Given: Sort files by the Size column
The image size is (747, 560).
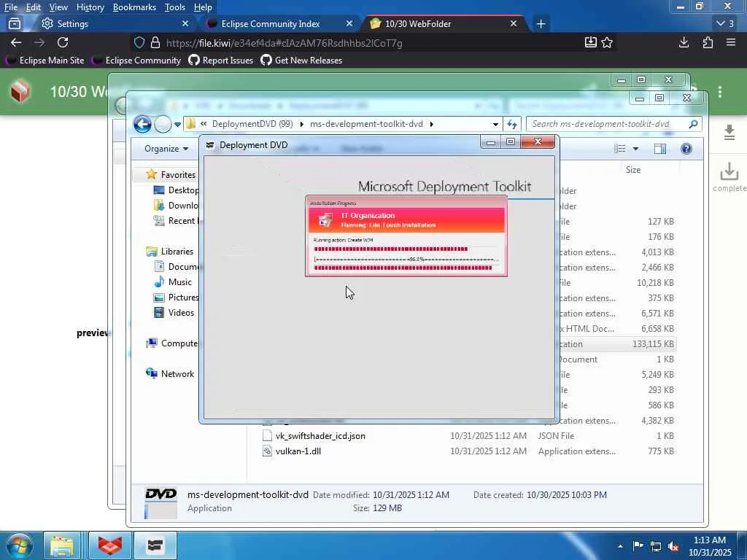Looking at the screenshot, I should tap(632, 169).
